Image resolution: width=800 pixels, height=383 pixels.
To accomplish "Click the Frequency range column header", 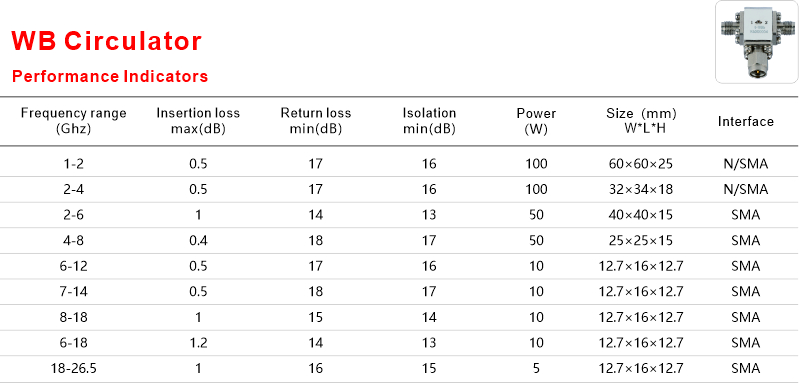I will 73,121.
